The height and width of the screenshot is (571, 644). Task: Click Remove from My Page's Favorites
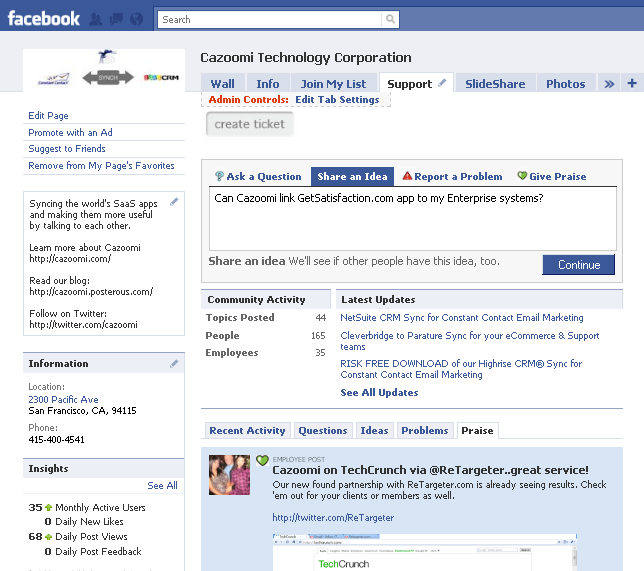coord(101,166)
